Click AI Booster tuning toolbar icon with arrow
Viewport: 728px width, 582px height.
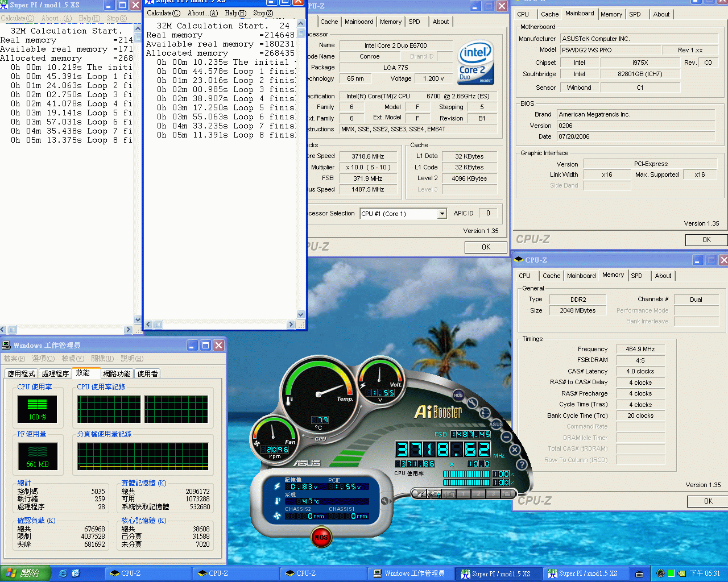[x=434, y=494]
